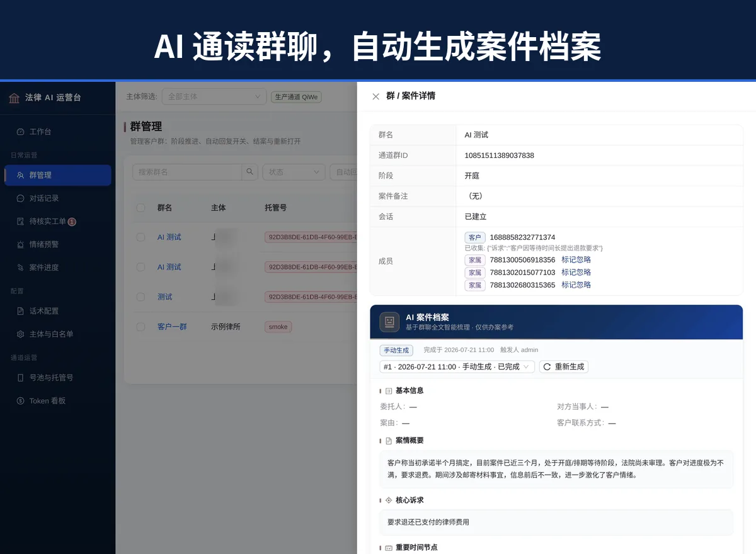
Task: Click 标记忽略 for member 7881302680315365
Action: click(x=576, y=285)
